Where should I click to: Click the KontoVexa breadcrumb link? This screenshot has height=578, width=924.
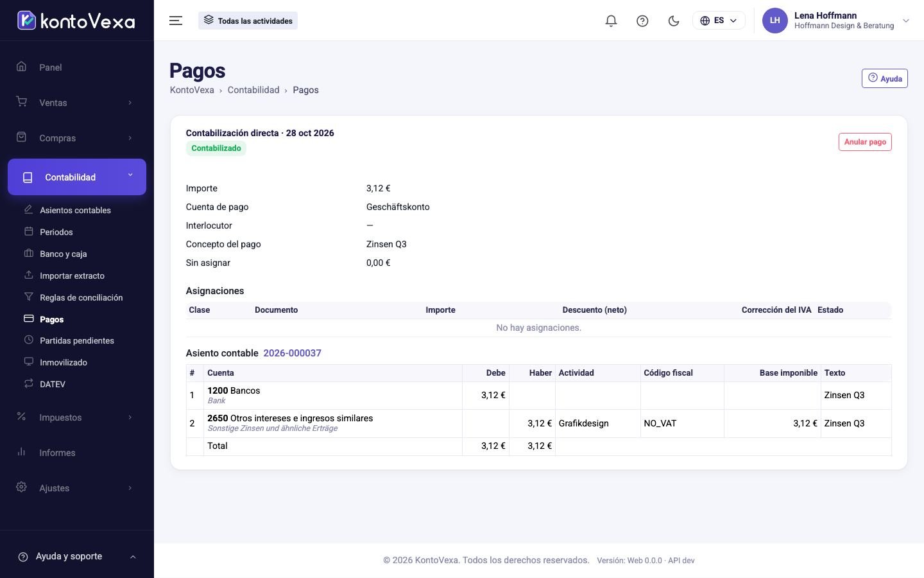coord(192,90)
